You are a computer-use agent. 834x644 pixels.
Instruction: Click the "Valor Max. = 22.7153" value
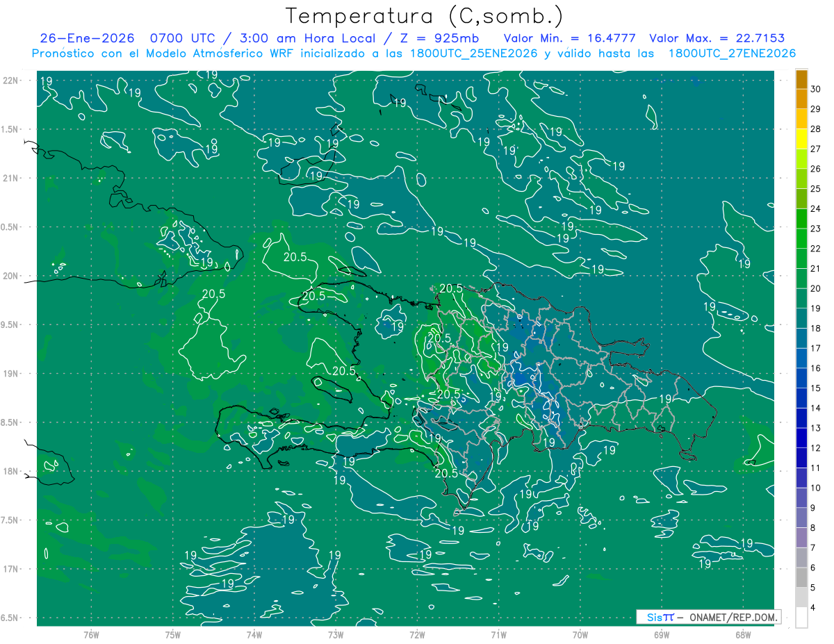pos(718,38)
